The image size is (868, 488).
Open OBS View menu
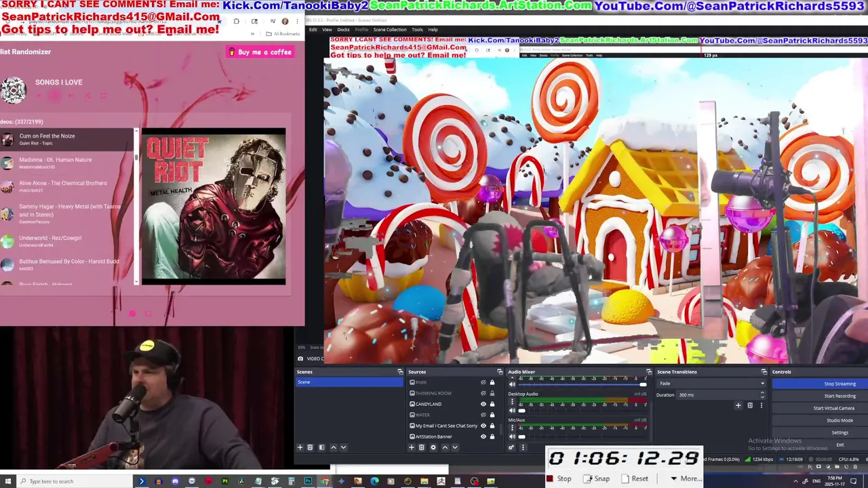click(x=327, y=30)
